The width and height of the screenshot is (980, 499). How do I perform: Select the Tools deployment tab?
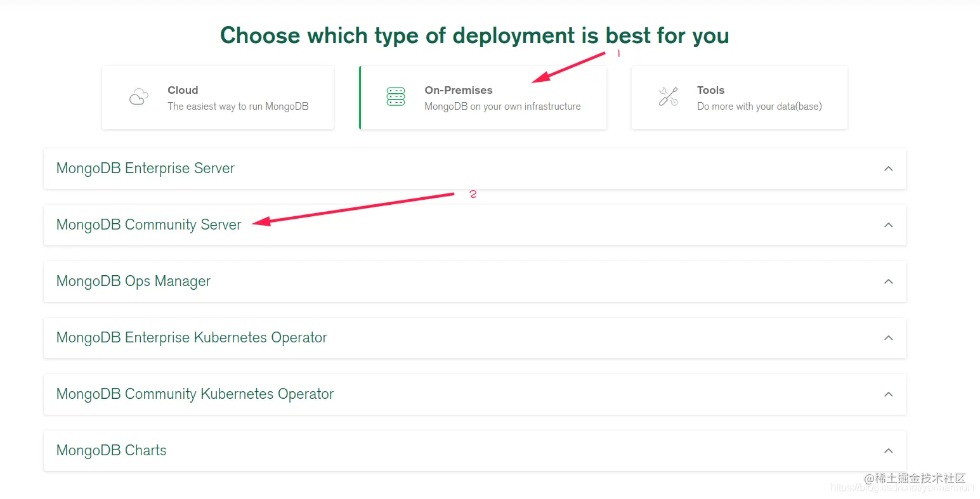tap(740, 98)
